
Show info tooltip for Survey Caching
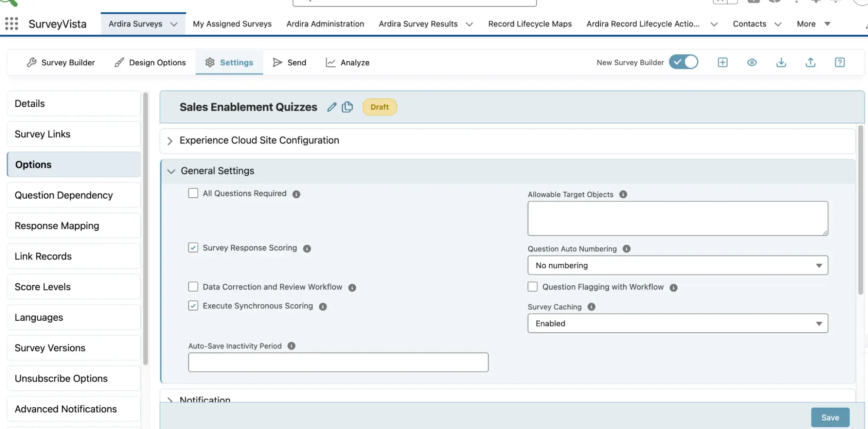[x=591, y=307]
